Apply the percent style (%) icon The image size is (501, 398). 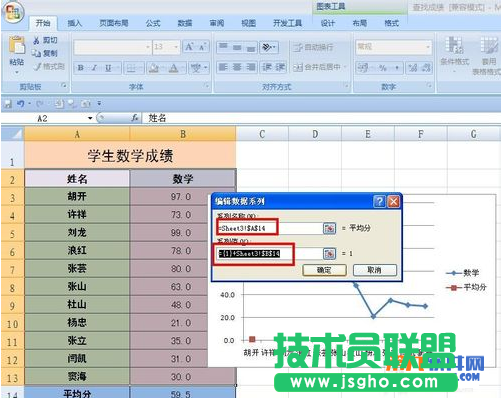point(383,68)
